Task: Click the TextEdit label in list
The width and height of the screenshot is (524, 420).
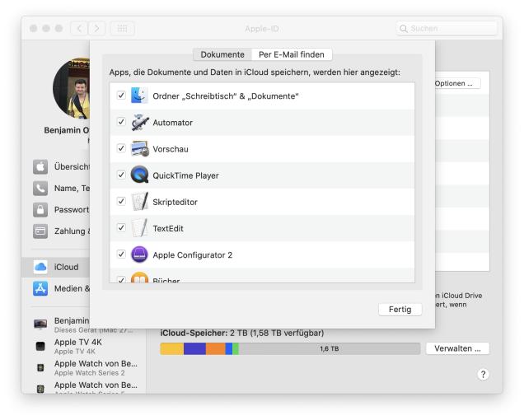Action: click(168, 229)
